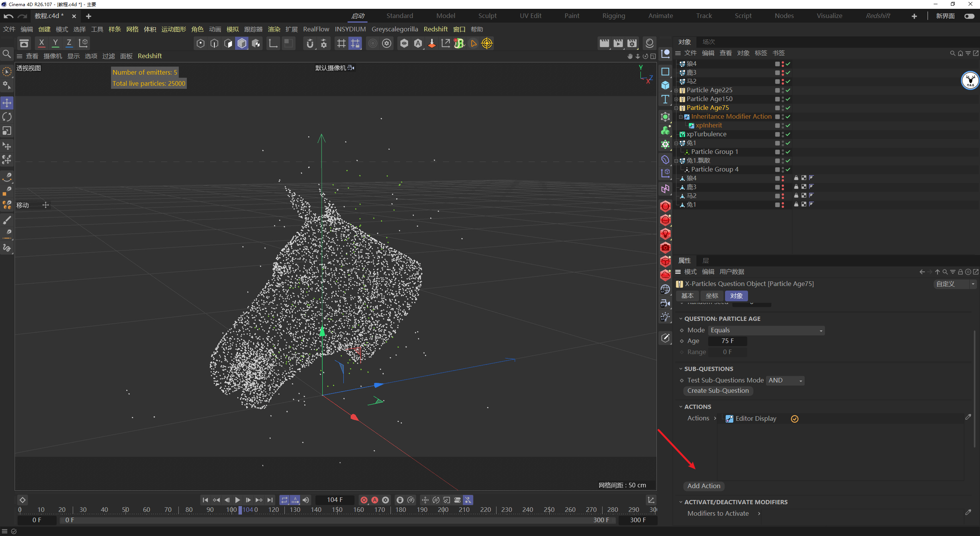Select the Scale tool in left toolbar
The image size is (980, 536).
(7, 131)
